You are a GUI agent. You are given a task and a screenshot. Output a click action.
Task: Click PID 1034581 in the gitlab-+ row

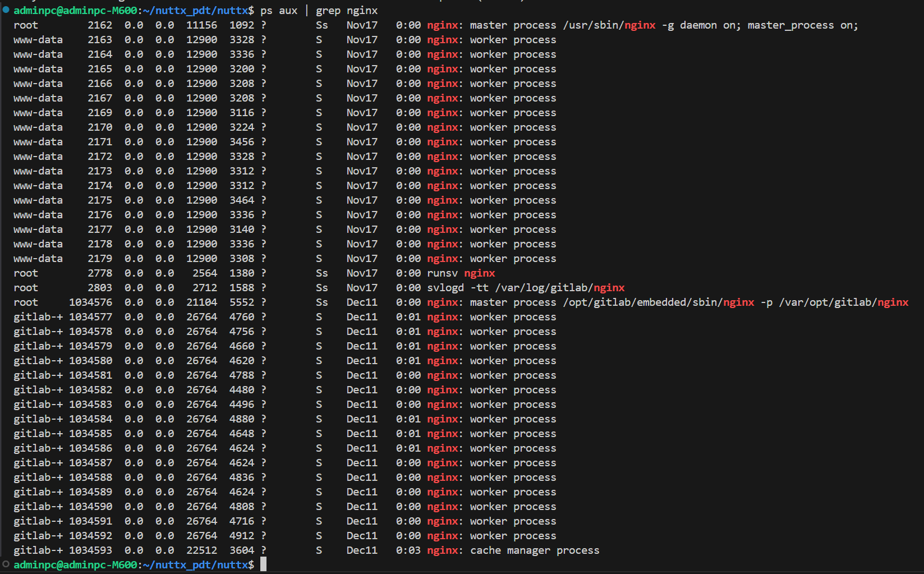tap(90, 375)
